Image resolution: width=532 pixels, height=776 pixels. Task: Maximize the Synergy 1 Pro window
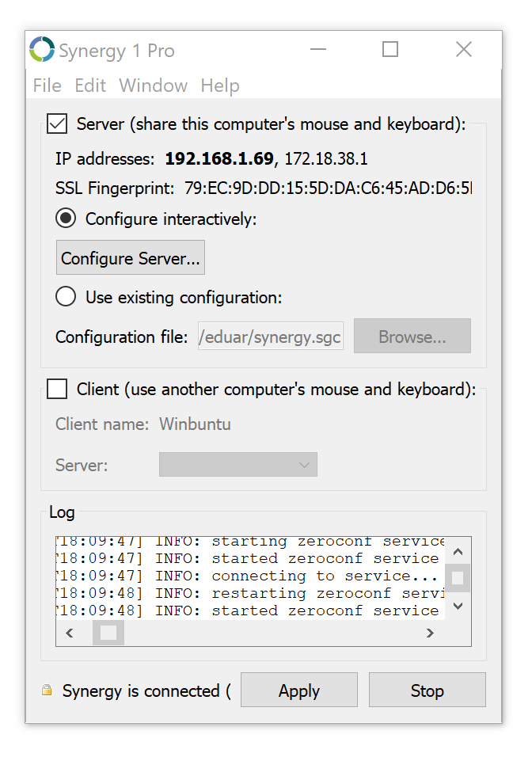click(390, 49)
